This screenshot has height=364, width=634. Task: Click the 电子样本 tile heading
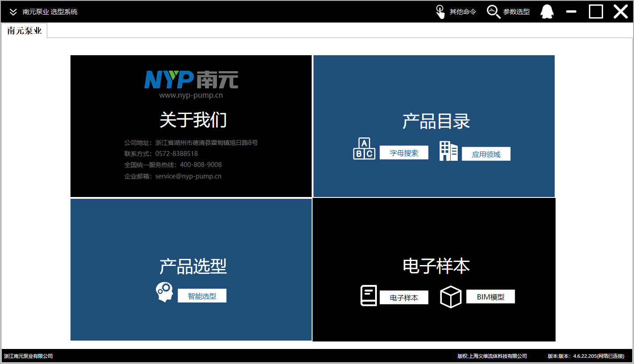[x=436, y=265]
